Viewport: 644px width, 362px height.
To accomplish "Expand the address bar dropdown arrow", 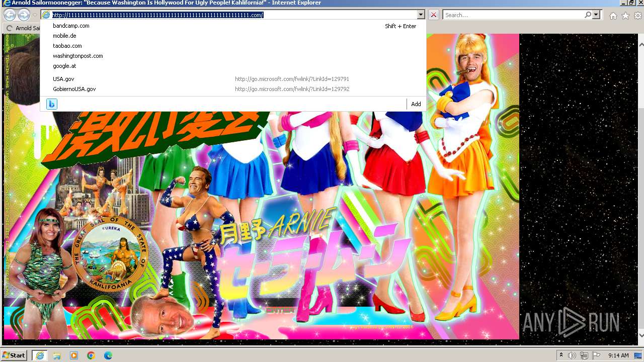I will 421,15.
